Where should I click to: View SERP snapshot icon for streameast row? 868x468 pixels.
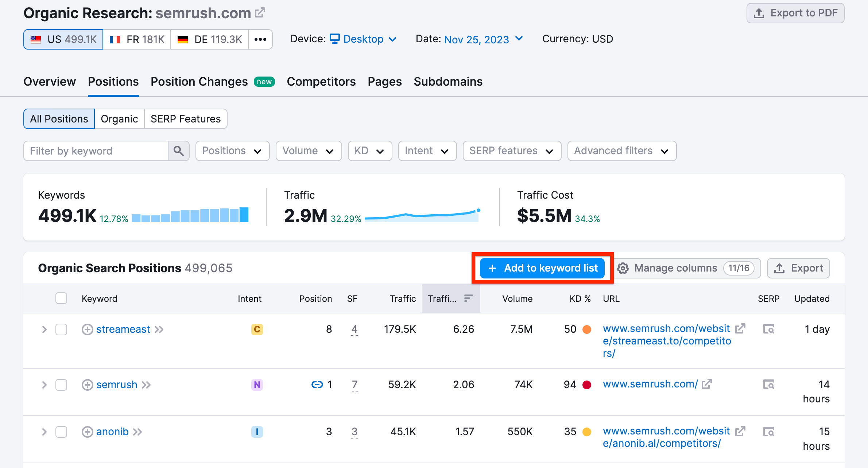[x=769, y=329]
